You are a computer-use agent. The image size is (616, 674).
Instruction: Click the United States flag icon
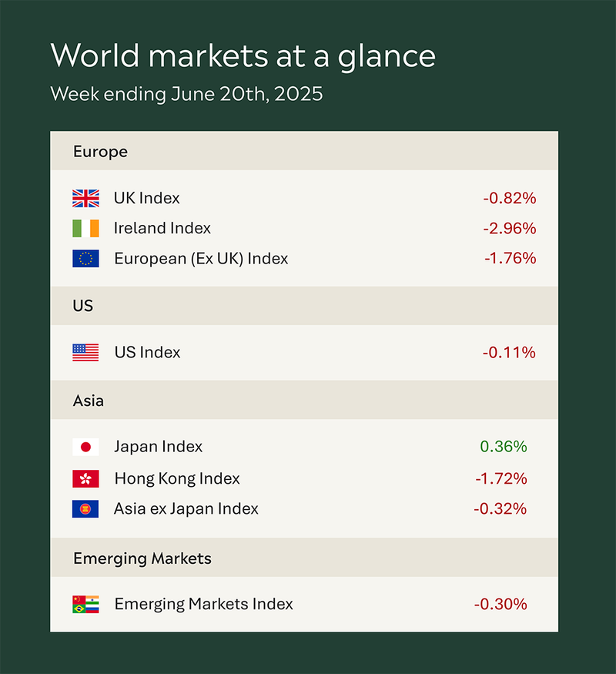[x=85, y=353]
